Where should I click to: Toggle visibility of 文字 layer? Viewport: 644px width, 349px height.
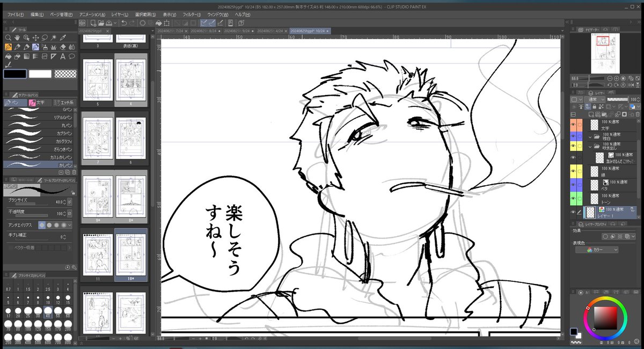point(573,125)
